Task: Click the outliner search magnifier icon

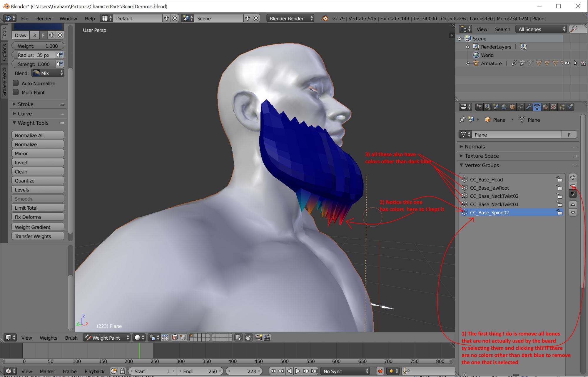Action: (x=574, y=29)
